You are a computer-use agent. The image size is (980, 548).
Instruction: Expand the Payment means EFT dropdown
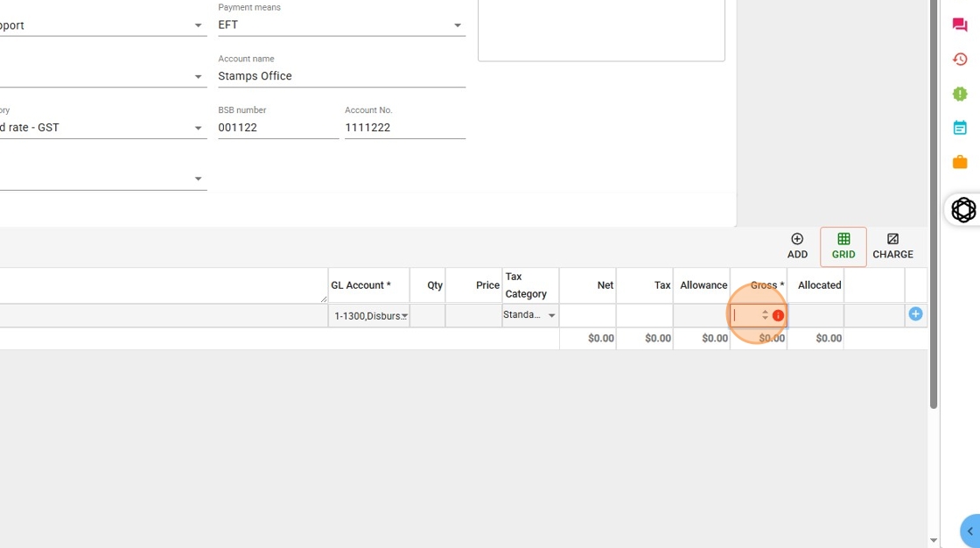tap(457, 25)
